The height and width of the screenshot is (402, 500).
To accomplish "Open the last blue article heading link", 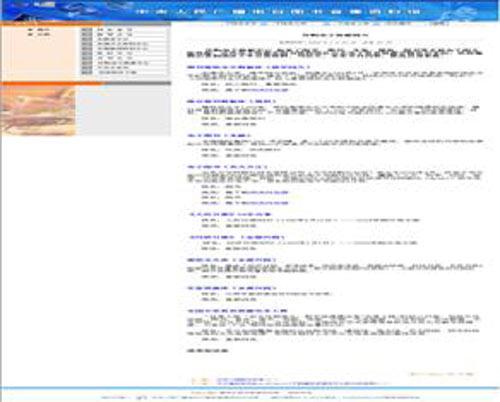I will point(237,311).
